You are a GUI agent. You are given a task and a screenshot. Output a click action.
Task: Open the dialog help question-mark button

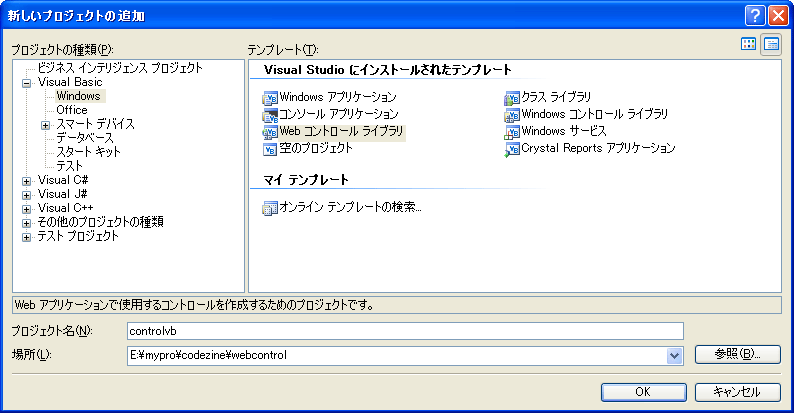pos(755,16)
